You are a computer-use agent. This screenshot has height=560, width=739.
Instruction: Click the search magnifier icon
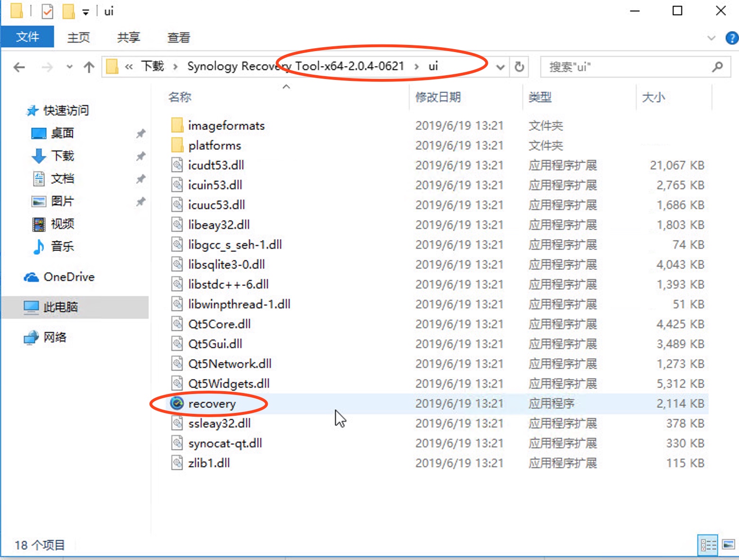click(717, 67)
